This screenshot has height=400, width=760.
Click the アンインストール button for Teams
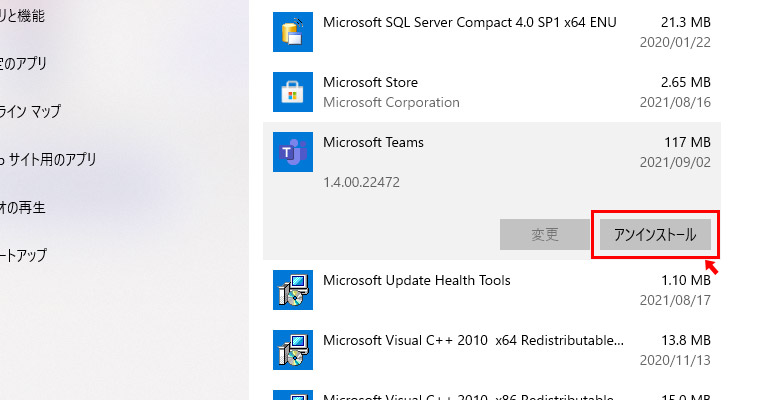[x=655, y=235]
